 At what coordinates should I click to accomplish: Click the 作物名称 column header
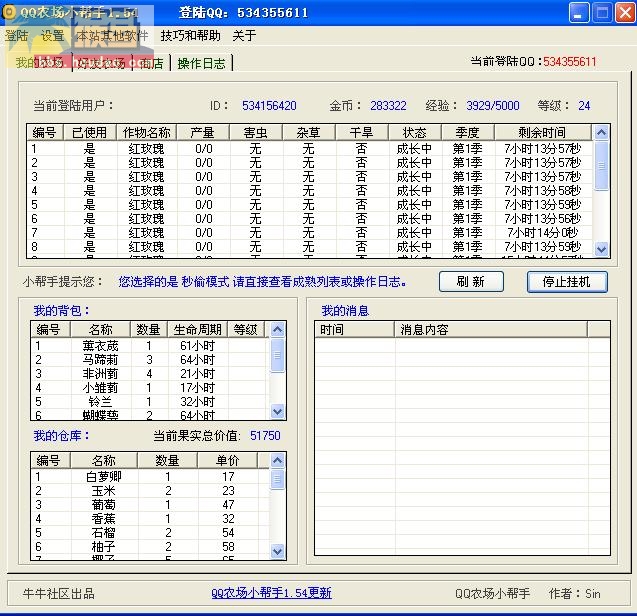(x=147, y=132)
